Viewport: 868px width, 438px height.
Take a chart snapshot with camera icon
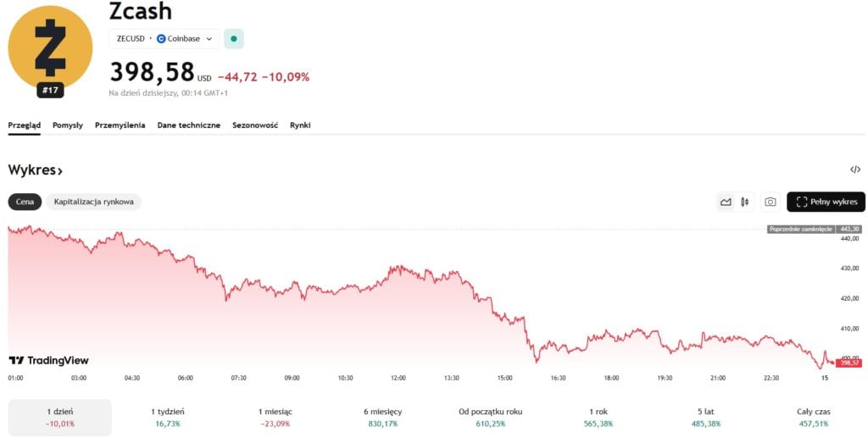point(770,202)
